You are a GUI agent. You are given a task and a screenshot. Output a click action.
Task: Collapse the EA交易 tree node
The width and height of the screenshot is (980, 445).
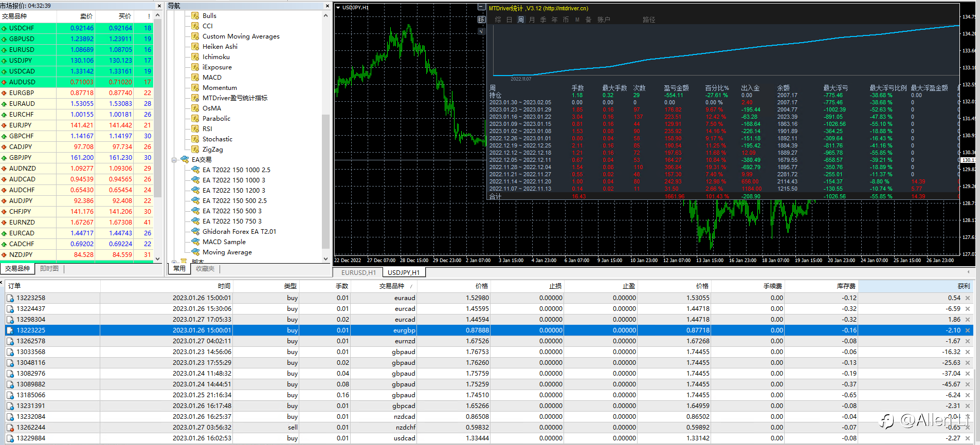[x=174, y=160]
